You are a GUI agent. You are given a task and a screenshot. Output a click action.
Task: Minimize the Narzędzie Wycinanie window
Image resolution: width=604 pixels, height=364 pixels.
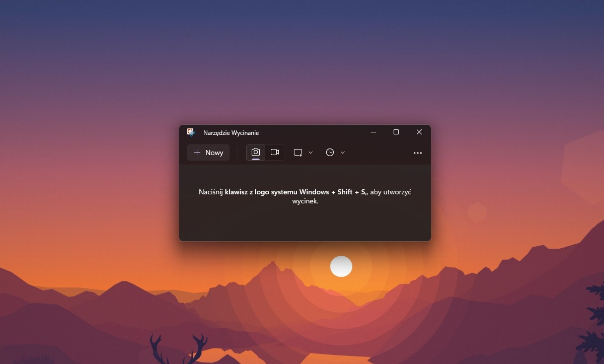[x=373, y=132]
